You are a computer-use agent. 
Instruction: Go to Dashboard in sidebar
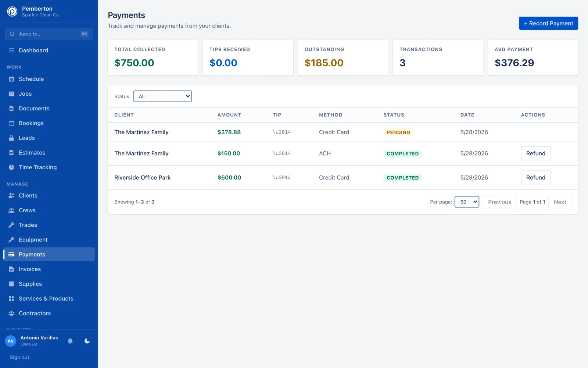coord(49,50)
